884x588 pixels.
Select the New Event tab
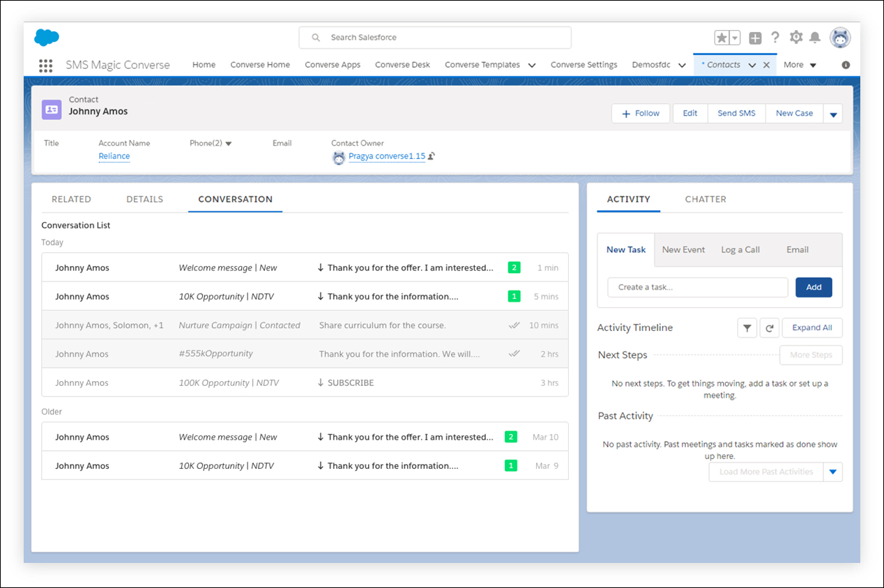683,249
